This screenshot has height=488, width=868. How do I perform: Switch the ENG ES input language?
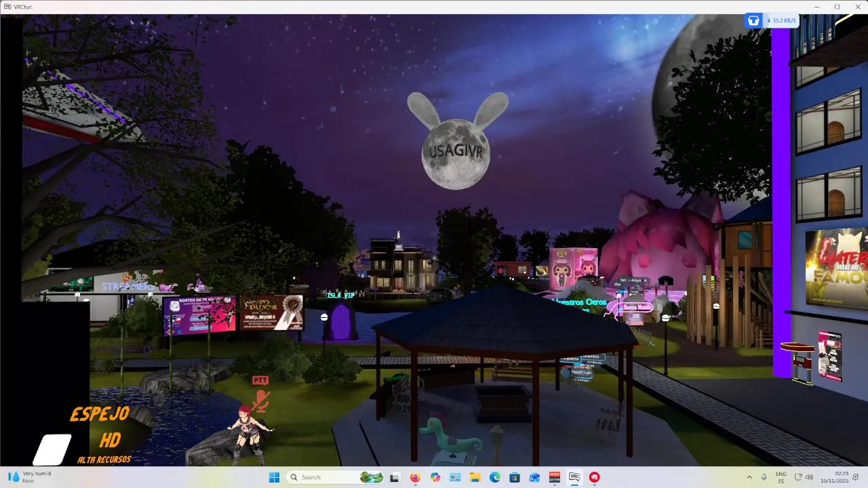(781, 477)
